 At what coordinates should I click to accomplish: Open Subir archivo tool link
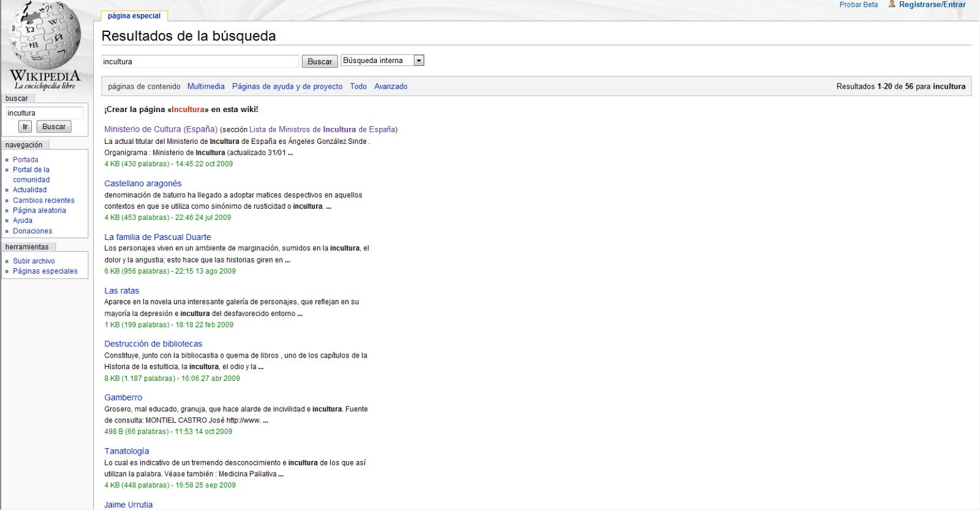pos(34,261)
